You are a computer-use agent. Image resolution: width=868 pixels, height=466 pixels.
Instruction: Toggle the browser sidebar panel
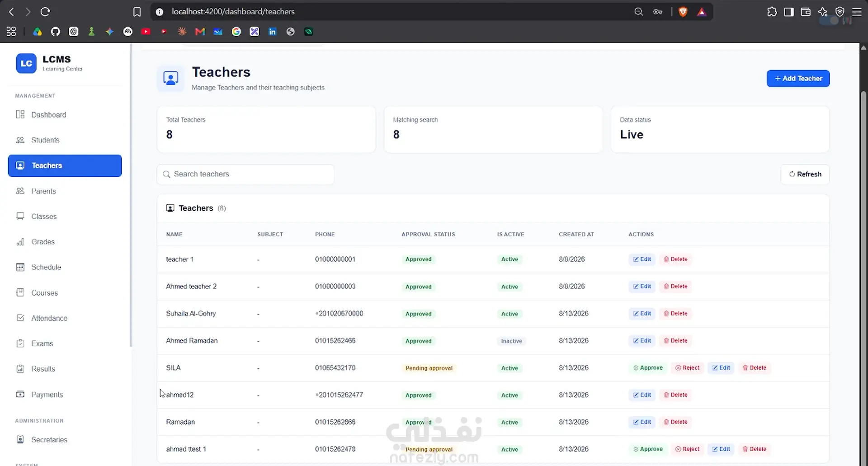point(789,12)
